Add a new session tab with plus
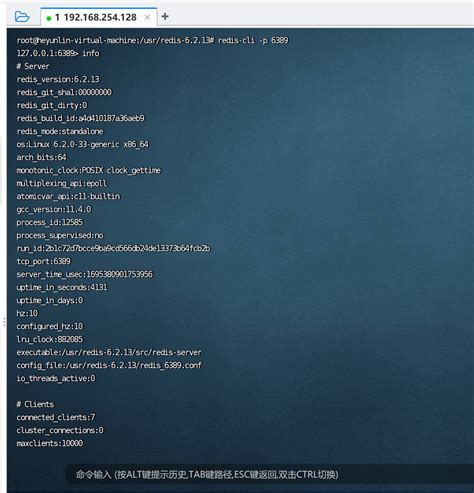This screenshot has width=474, height=493. tap(165, 16)
